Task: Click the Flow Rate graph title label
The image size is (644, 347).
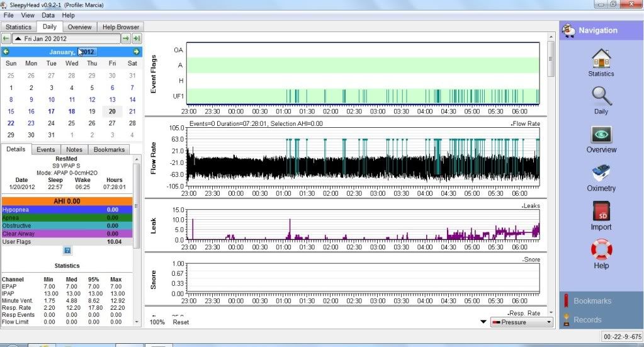Action: [153, 158]
